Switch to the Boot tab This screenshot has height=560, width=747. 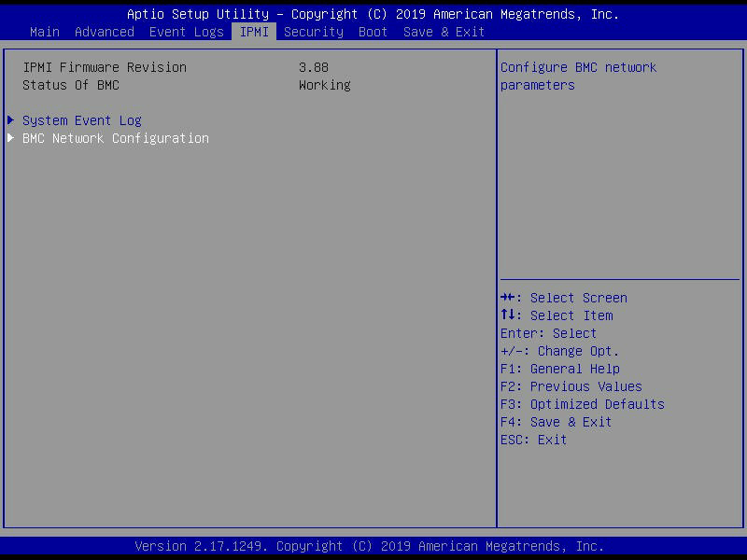pos(373,32)
